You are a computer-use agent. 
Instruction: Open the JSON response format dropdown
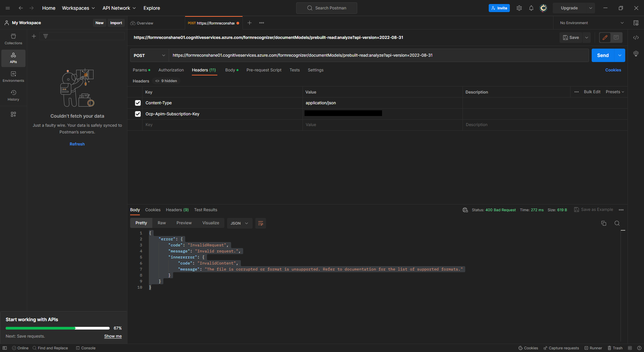pos(239,223)
